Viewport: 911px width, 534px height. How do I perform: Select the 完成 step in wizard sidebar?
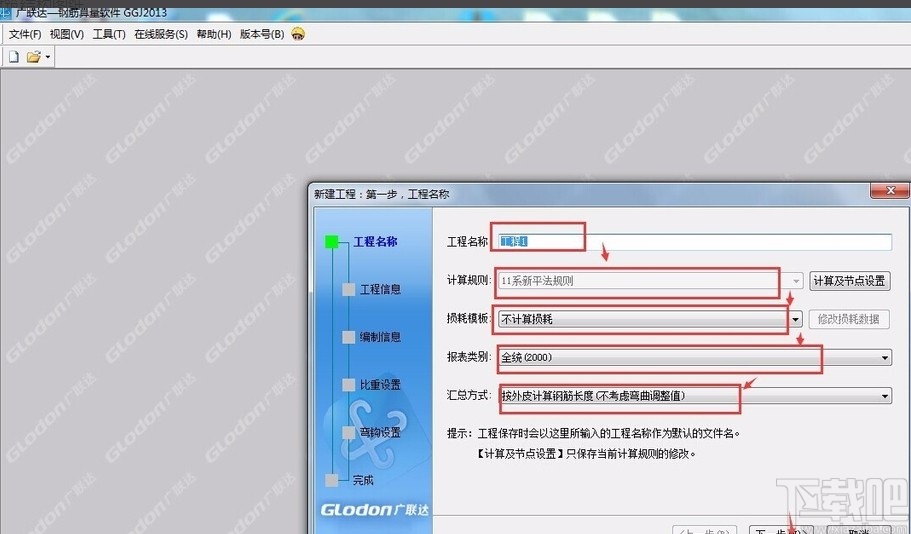(x=363, y=480)
